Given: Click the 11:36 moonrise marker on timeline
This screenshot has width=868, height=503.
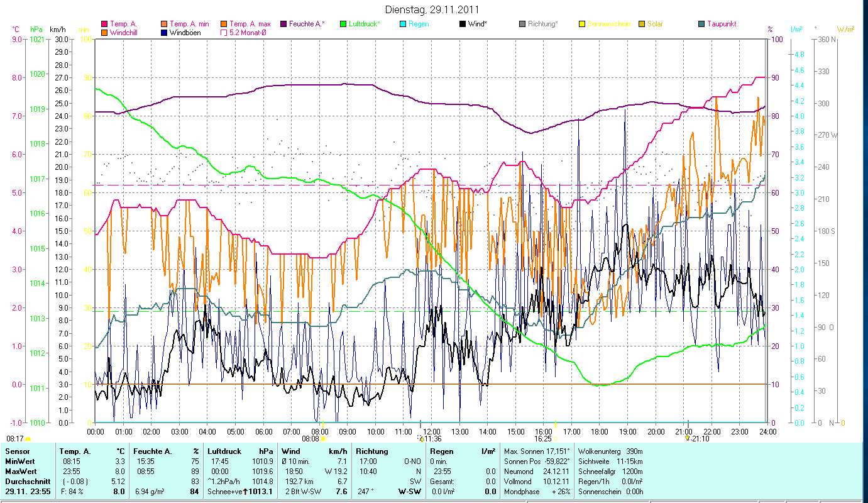Looking at the screenshot, I should (421, 439).
